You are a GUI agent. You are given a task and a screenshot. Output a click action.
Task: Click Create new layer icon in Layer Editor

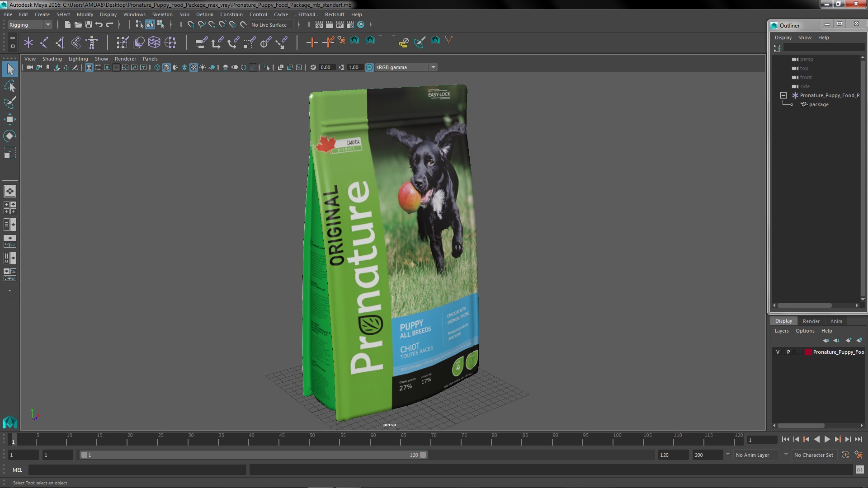coord(849,340)
